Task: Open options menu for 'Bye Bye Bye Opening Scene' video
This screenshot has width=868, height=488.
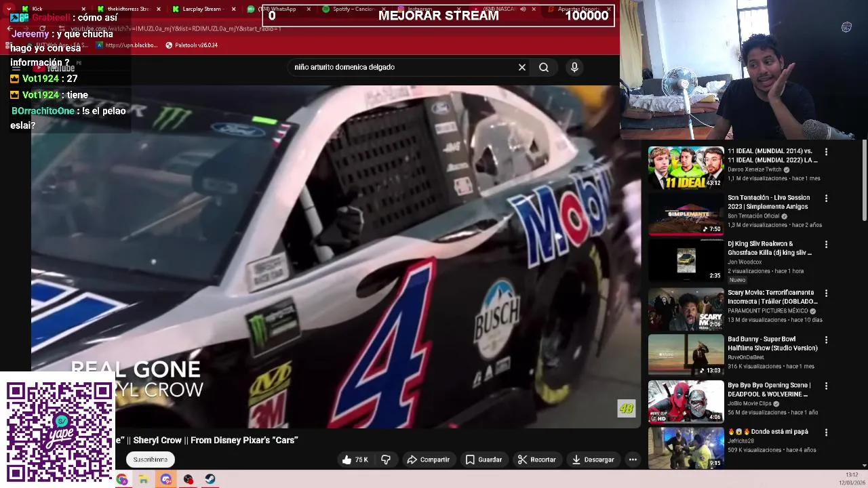Action: point(826,386)
